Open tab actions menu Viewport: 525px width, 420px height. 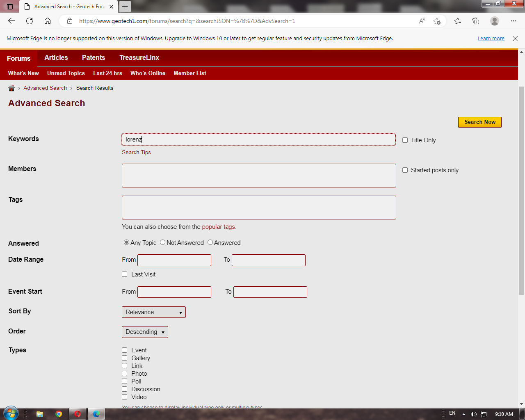point(10,7)
